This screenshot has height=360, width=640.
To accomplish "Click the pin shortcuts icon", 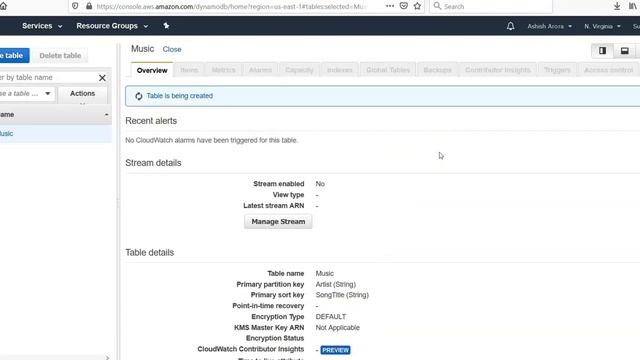I will (x=166, y=26).
